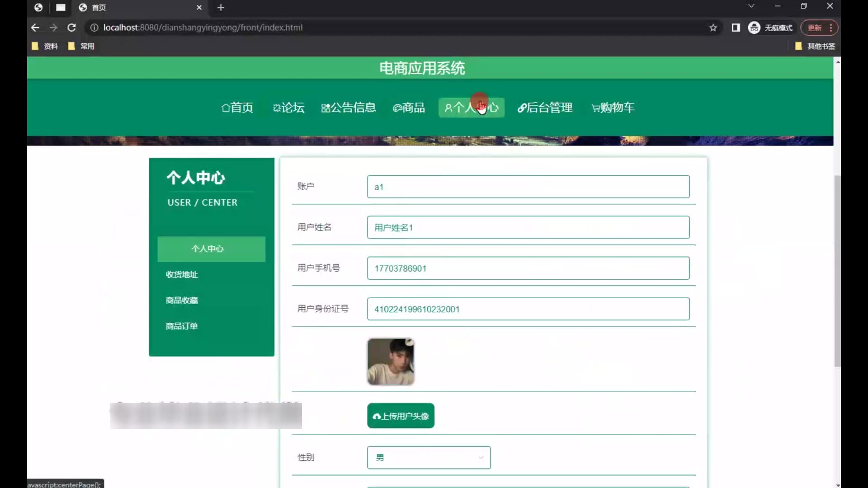The image size is (868, 488).
Task: Click the incognito mode icon
Action: tap(754, 28)
